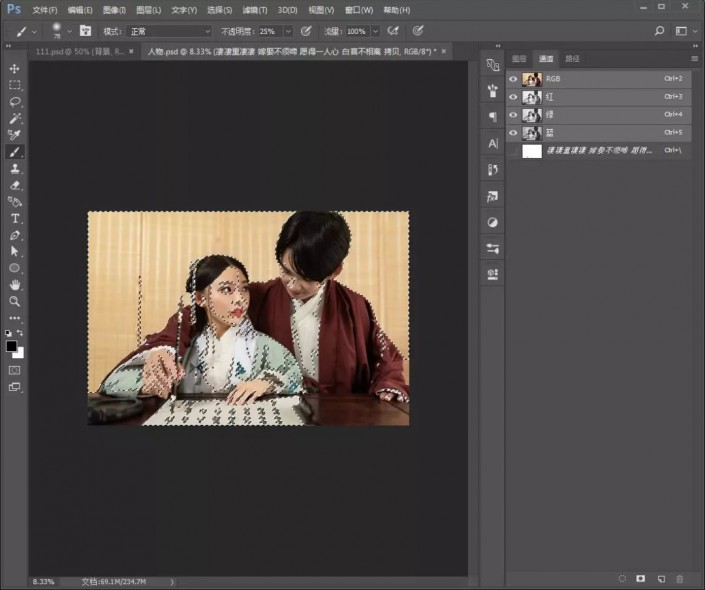Image resolution: width=705 pixels, height=590 pixels.
Task: Toggle pressure for opacity
Action: pos(306,31)
